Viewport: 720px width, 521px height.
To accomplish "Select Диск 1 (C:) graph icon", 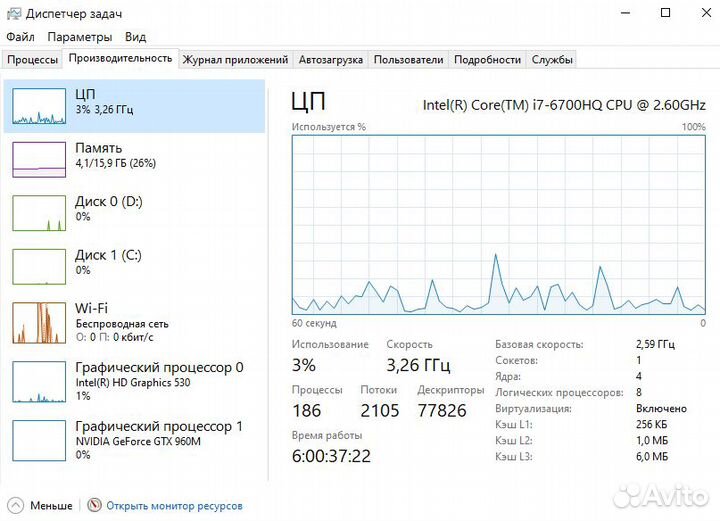I will 39,266.
